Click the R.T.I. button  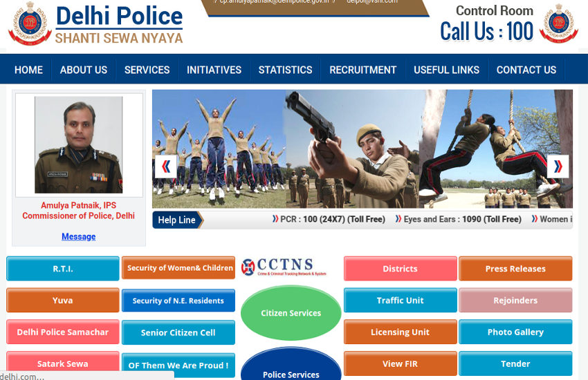[x=63, y=269]
